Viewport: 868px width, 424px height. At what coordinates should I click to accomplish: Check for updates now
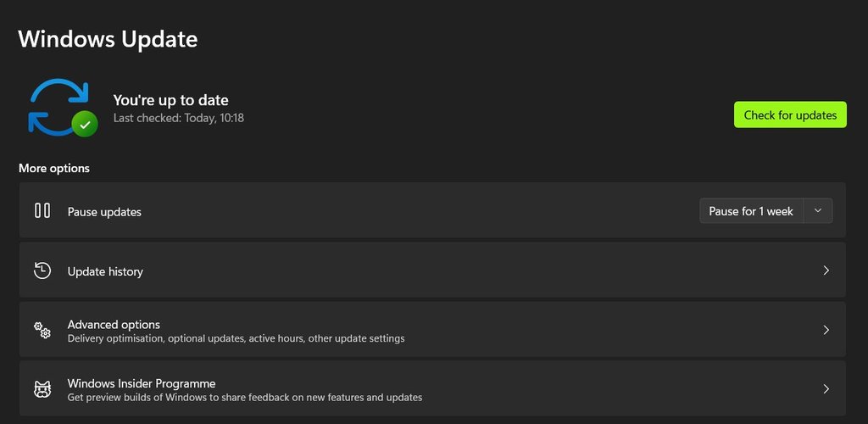pyautogui.click(x=790, y=114)
